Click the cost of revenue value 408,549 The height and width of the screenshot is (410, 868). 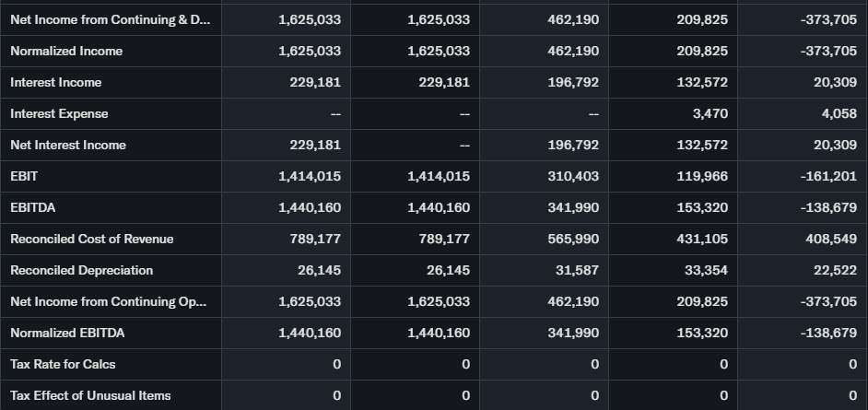(x=831, y=239)
